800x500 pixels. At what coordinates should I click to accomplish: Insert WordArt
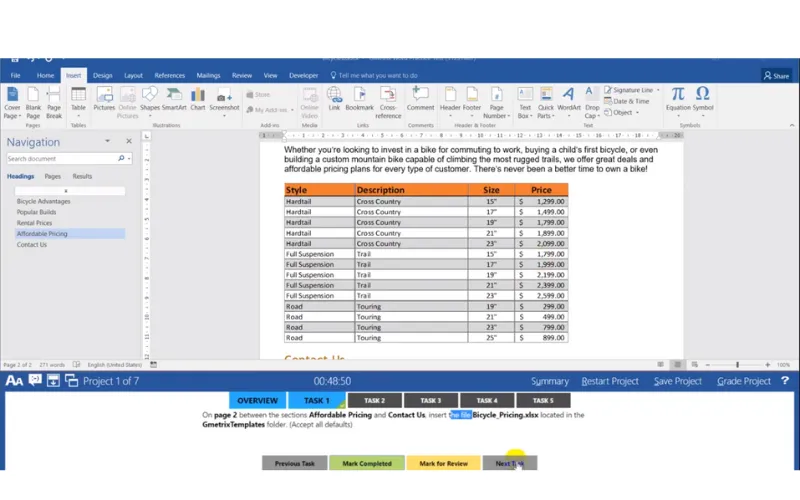pyautogui.click(x=569, y=102)
